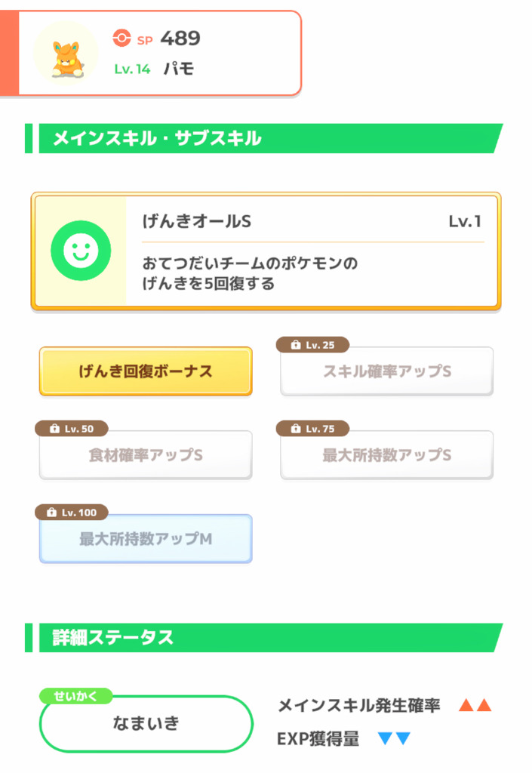Screen dimensions: 532x773
Task: Tap the blue down arrows beside EXP獲得量
Action: coord(394,738)
